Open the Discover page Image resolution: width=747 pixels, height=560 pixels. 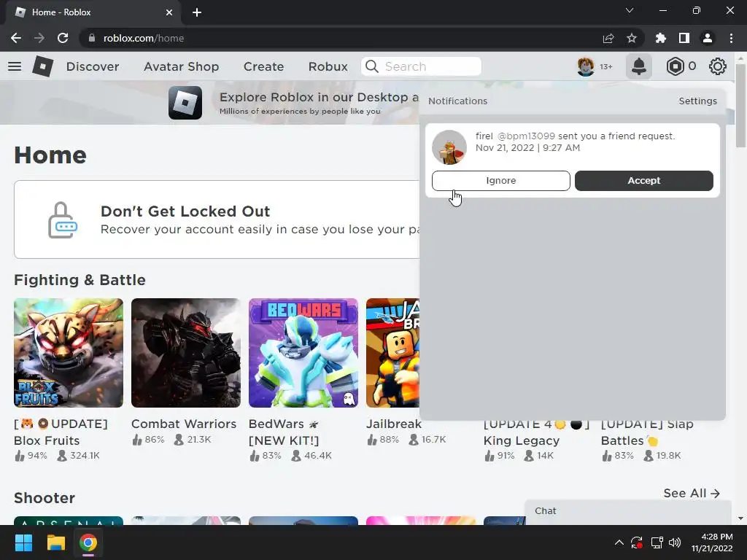tap(93, 66)
